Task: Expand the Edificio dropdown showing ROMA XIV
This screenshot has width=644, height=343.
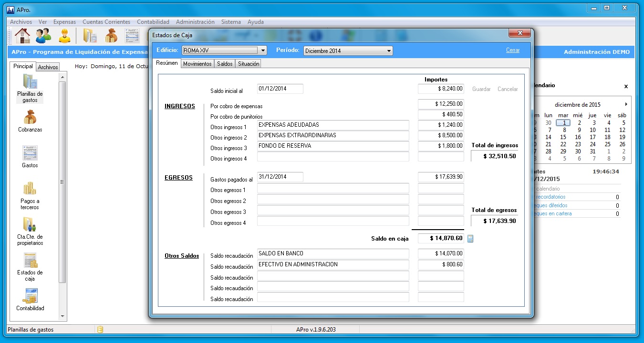Action: pyautogui.click(x=262, y=50)
